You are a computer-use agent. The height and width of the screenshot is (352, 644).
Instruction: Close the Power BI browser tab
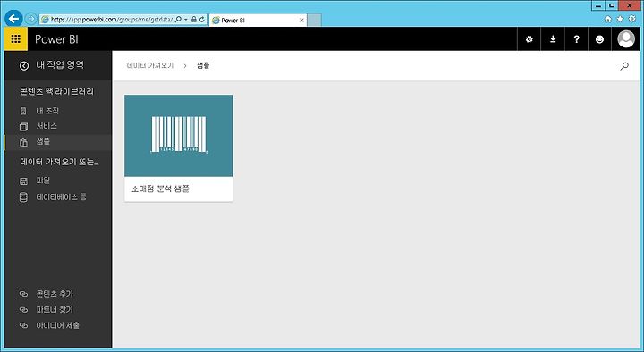click(302, 21)
